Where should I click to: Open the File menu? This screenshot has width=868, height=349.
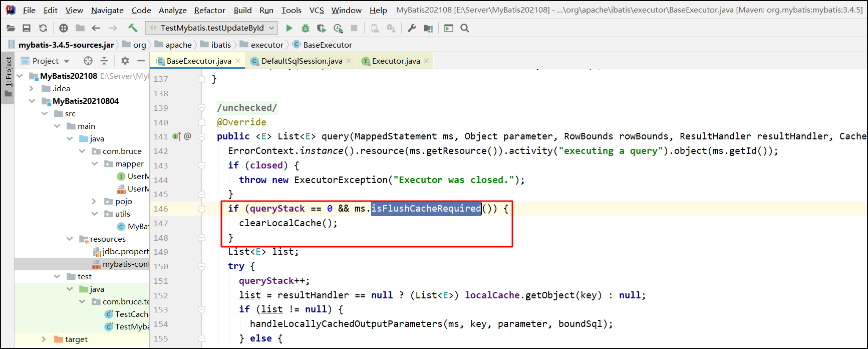(29, 10)
